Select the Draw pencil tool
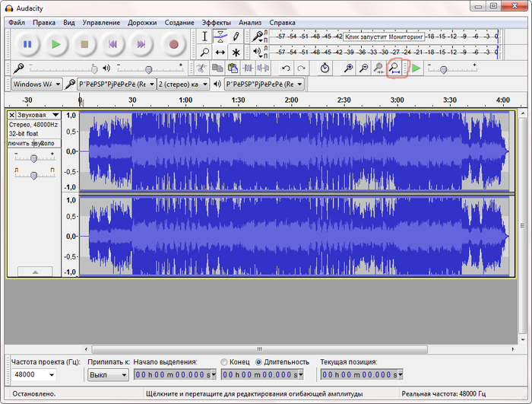 click(236, 37)
